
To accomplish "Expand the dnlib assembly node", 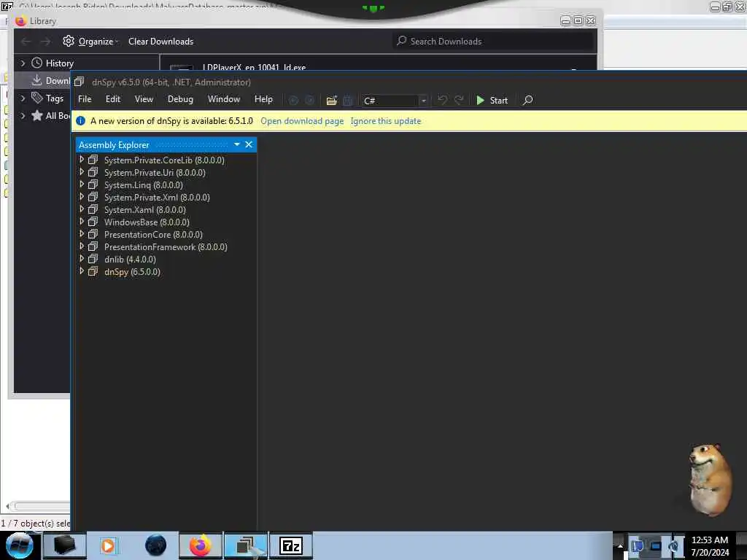I will pos(82,259).
